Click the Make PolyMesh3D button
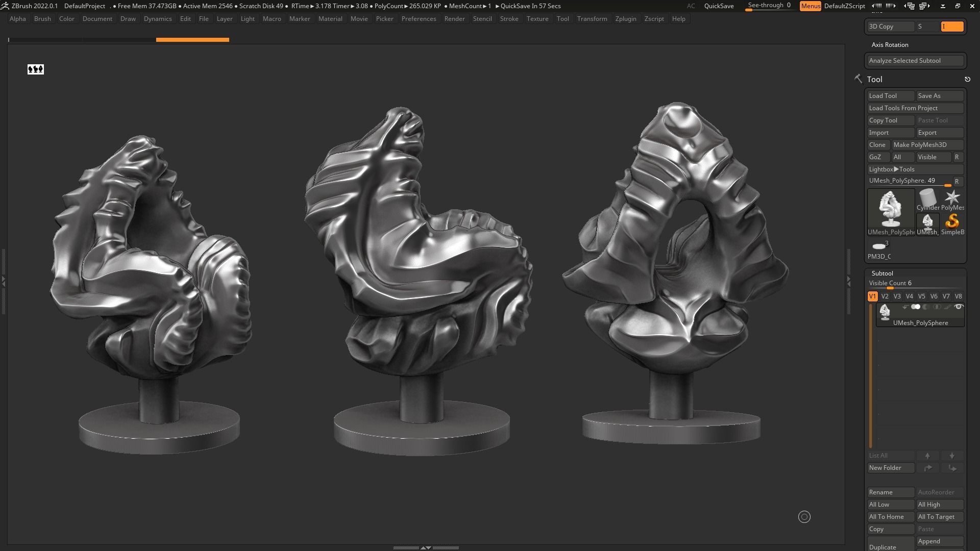The height and width of the screenshot is (551, 980). 927,145
